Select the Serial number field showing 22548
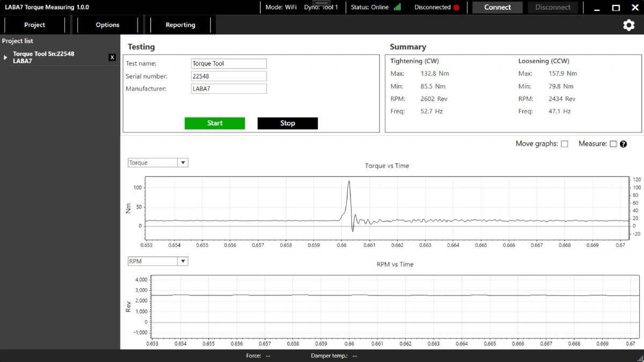This screenshot has width=644, height=362. click(x=229, y=76)
